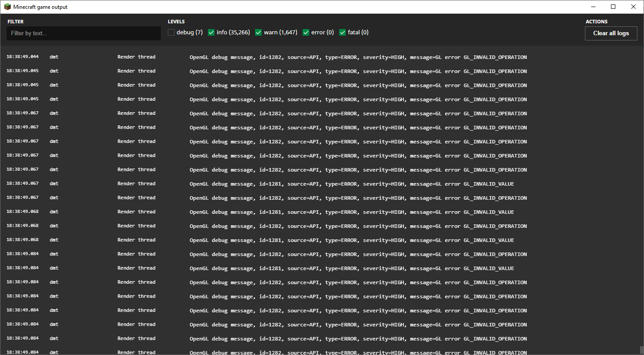The width and height of the screenshot is (644, 355).
Task: Minimize the Minecraft game output window
Action: [593, 7]
